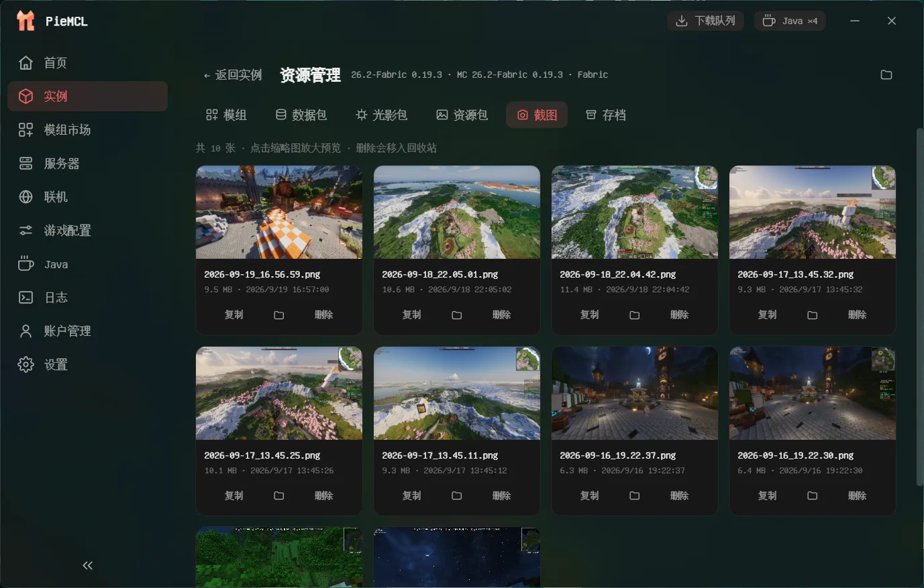The image size is (924, 588).
Task: Open 设置 settings page
Action: point(87,365)
